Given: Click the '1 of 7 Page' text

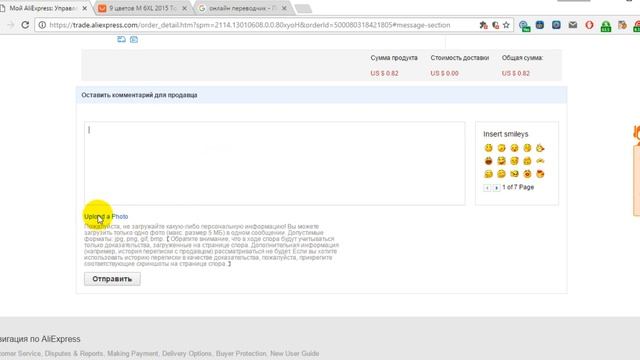Looking at the screenshot, I should (x=518, y=187).
